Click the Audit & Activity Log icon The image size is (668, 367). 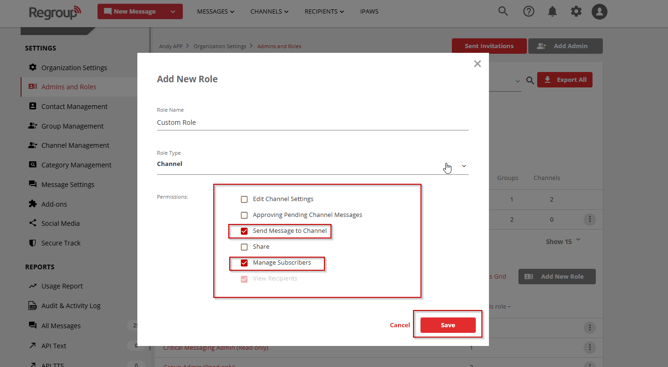coord(32,306)
